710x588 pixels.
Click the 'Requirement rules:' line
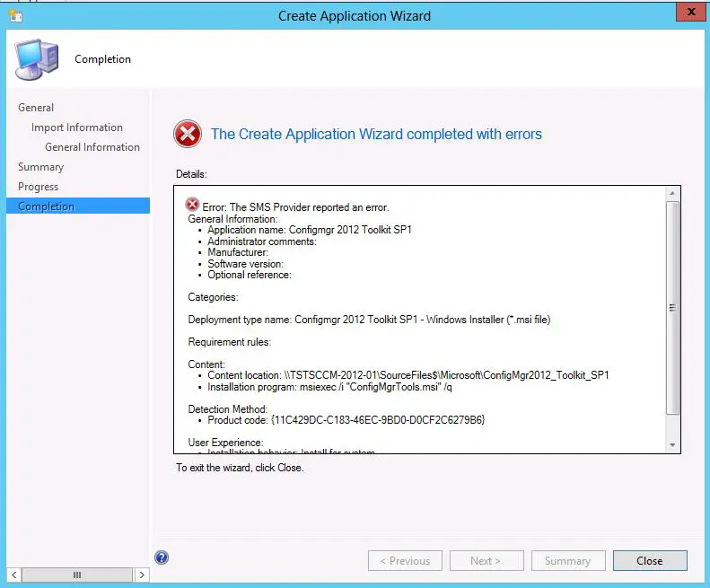[230, 342]
